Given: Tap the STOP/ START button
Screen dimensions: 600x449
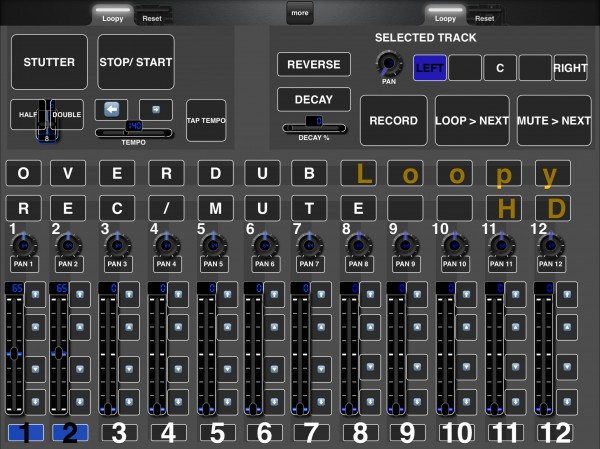Looking at the screenshot, I should (136, 62).
